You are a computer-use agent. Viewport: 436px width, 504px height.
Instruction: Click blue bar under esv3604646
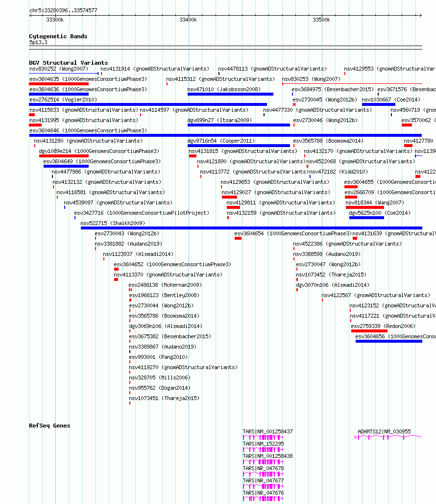point(225,135)
